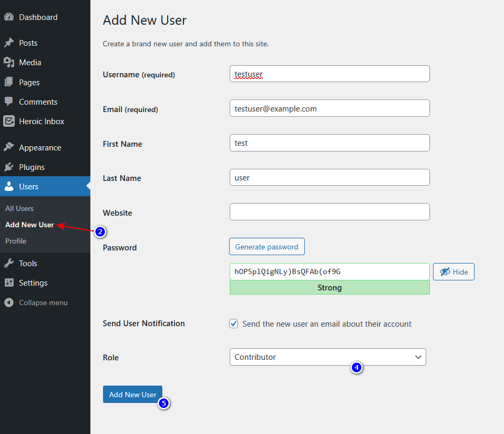This screenshot has height=434, width=504.
Task: Click the Collapse menu arrow icon
Action: point(9,302)
